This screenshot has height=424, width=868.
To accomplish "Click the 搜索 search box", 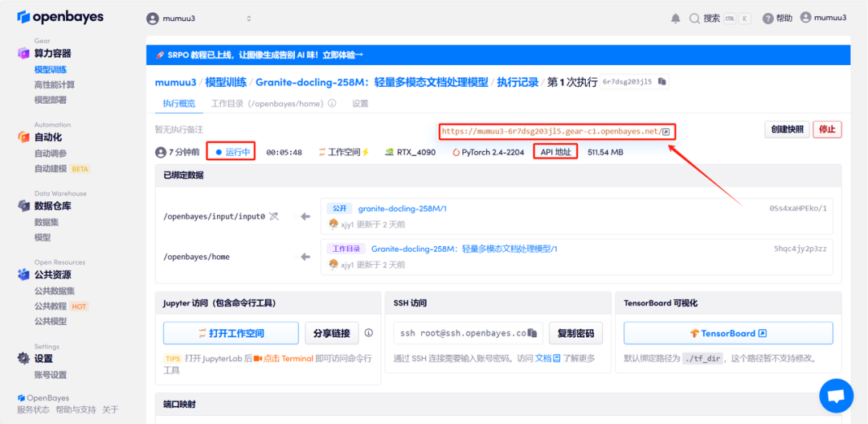I will tap(719, 19).
